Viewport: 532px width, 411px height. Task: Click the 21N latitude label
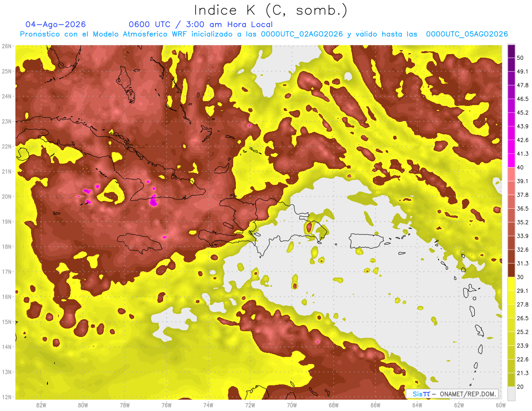coord(7,171)
